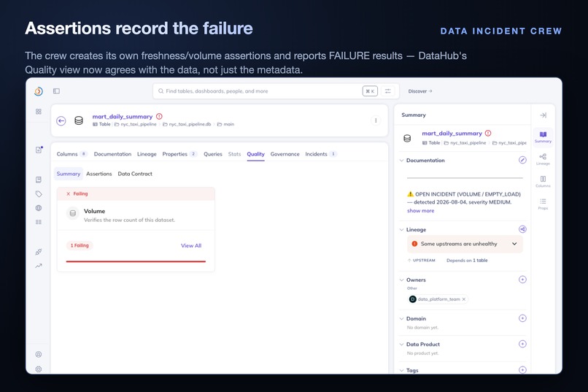Switch to the Documentation tab
Screen dimensions: 588x392
click(112, 154)
